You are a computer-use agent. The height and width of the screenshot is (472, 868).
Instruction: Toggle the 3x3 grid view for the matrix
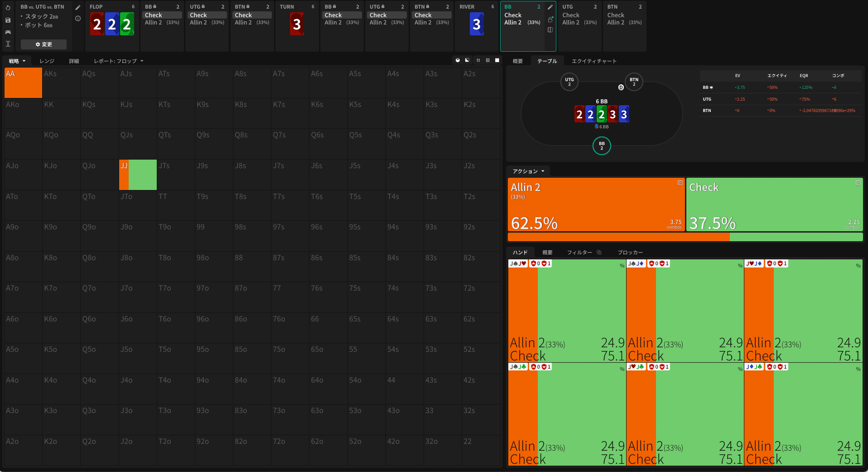pos(487,60)
